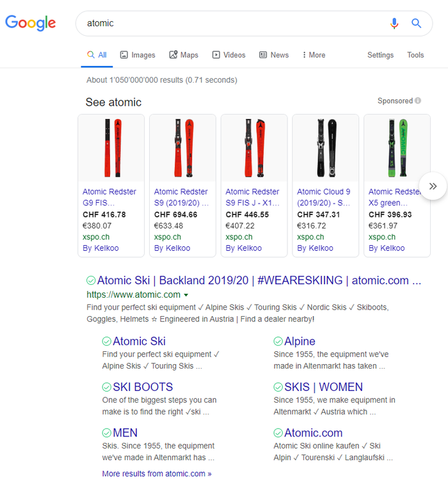
Task: Click the Atomic Cloud 9 ski thumbnail
Action: (x=325, y=148)
